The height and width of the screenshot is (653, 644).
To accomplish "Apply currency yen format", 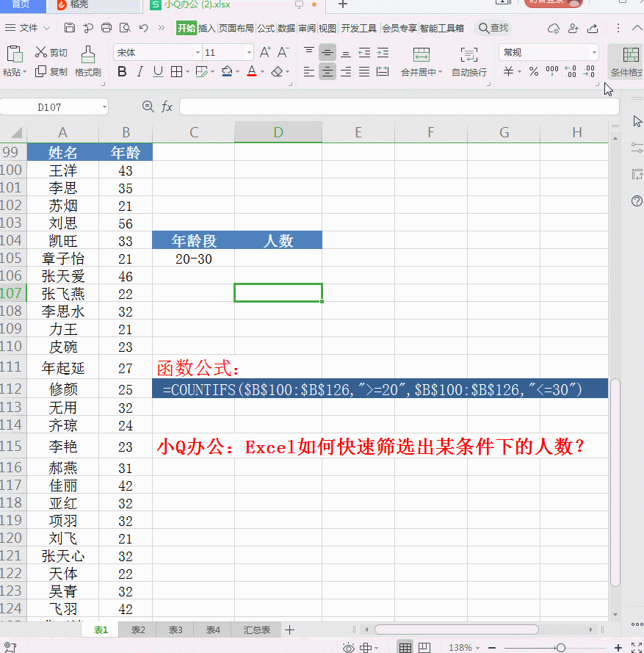I will point(508,72).
